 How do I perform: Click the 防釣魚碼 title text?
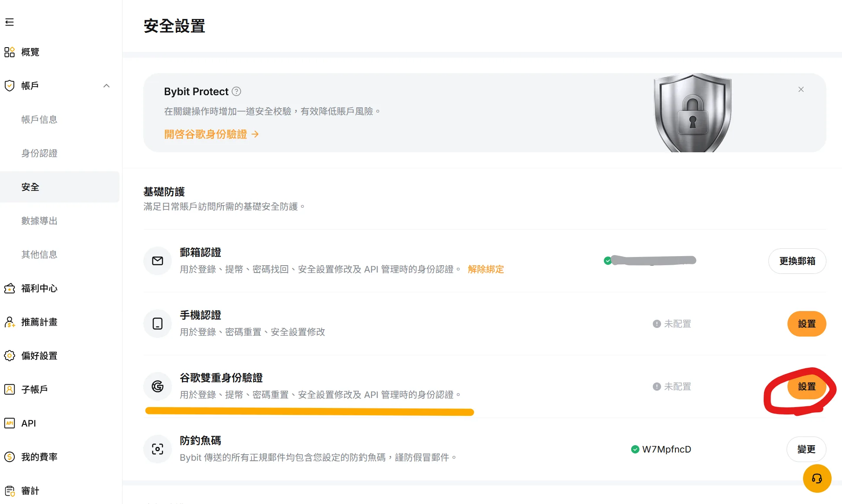click(200, 440)
